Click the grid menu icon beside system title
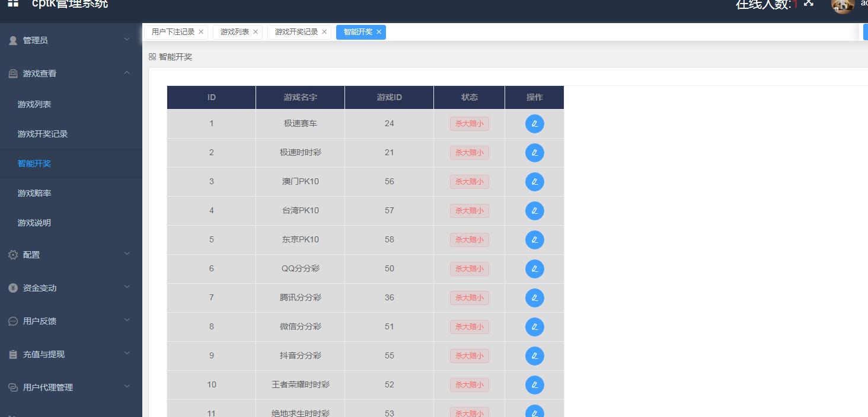The width and height of the screenshot is (868, 417). pyautogui.click(x=13, y=3)
